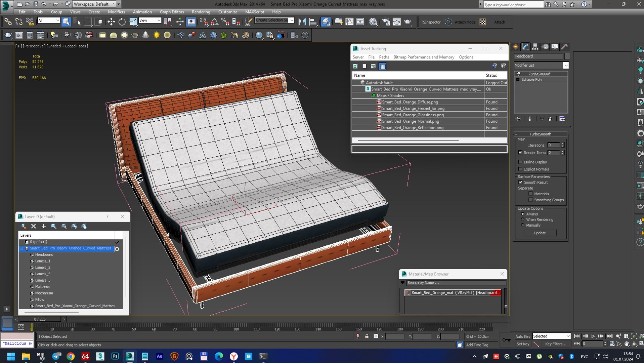Select the Manually update option

[x=522, y=225]
